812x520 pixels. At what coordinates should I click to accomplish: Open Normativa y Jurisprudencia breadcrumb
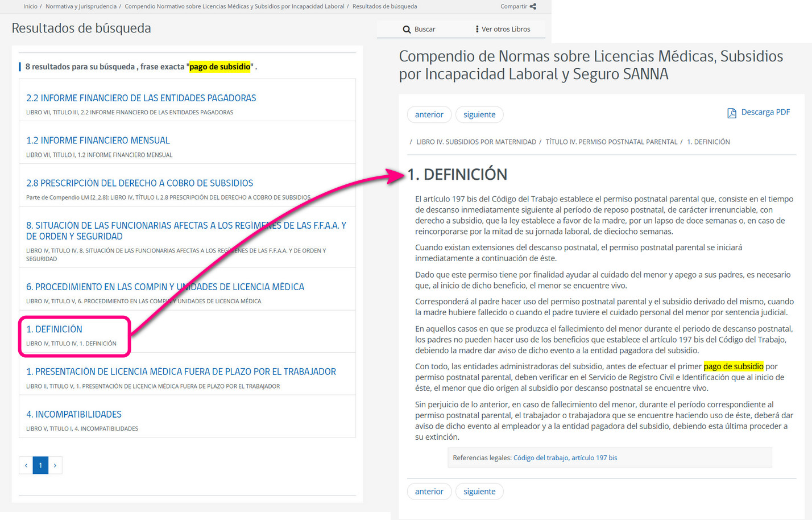[x=81, y=6]
